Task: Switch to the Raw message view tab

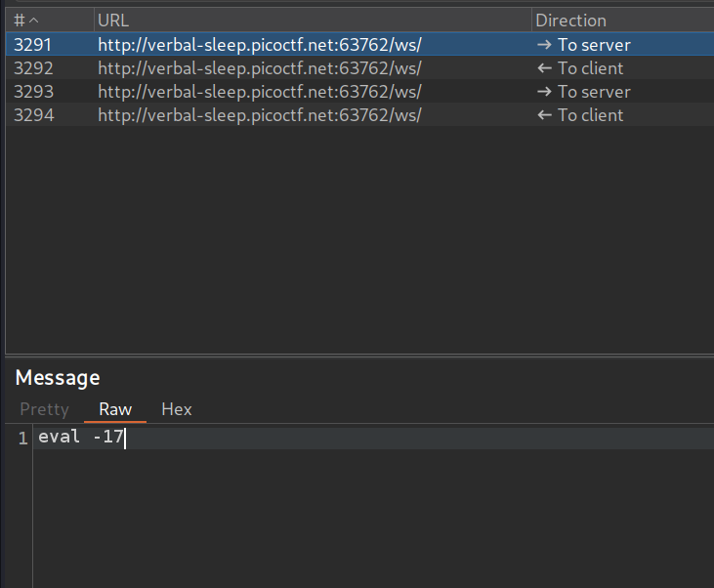Action: [x=115, y=409]
